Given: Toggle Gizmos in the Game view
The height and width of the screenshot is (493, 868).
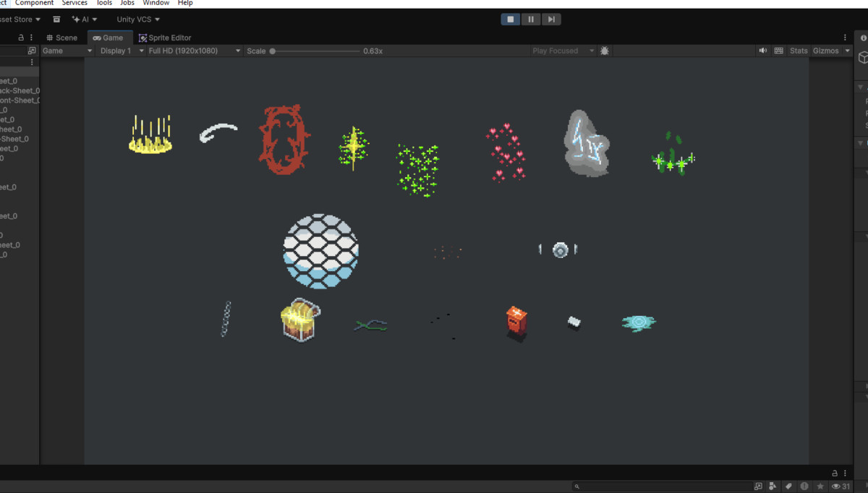Looking at the screenshot, I should coord(826,51).
